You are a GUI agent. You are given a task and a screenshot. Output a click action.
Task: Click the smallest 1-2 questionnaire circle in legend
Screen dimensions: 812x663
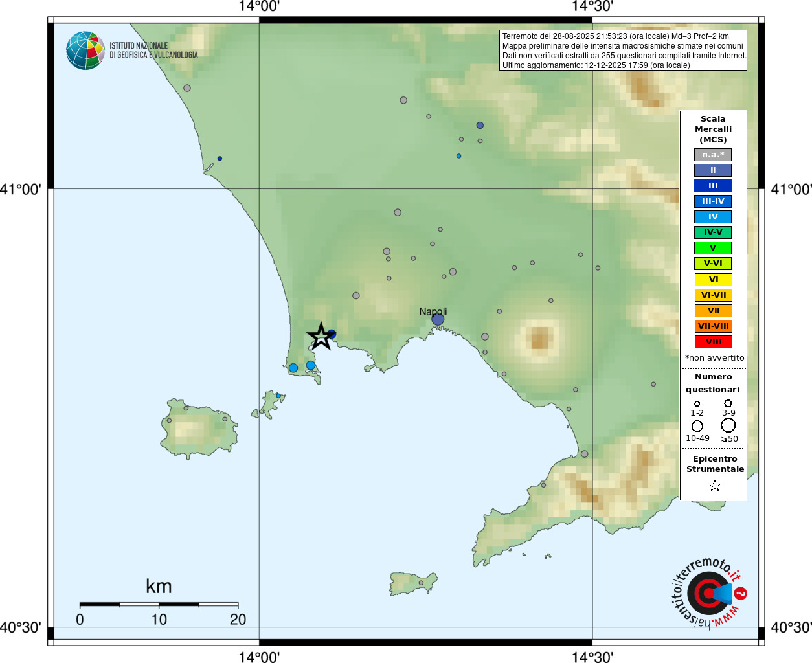click(697, 404)
